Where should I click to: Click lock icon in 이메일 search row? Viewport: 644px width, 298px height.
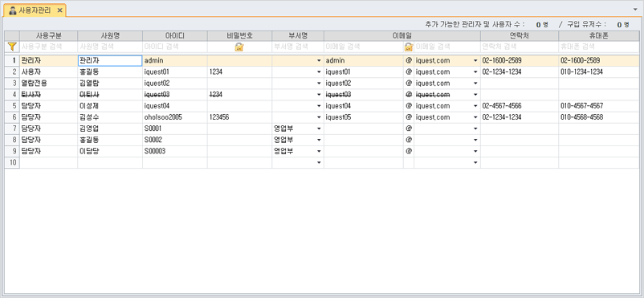tap(409, 47)
